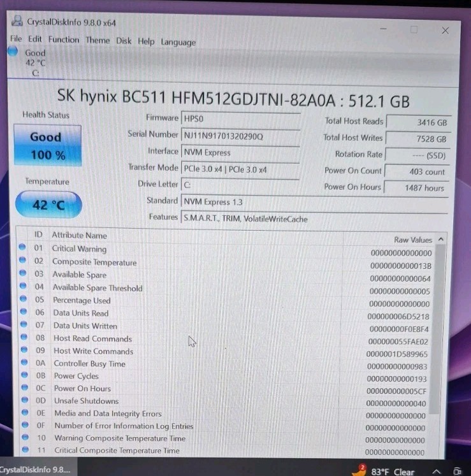Click the Attribute Name column header
Viewport: 471px width, 476px height.
coord(79,236)
